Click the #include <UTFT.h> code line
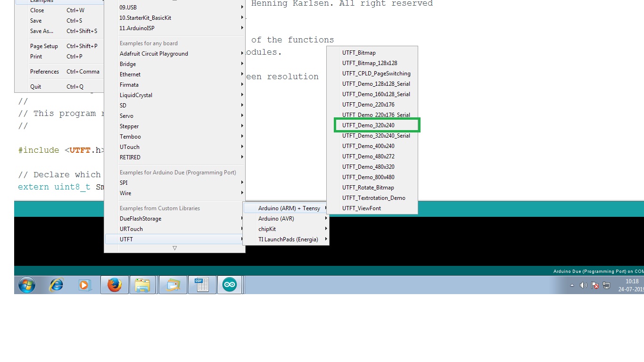Image resolution: width=644 pixels, height=362 pixels. coord(61,150)
